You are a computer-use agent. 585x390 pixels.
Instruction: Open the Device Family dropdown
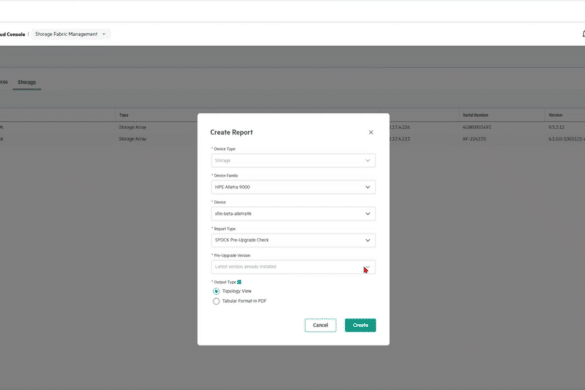293,187
